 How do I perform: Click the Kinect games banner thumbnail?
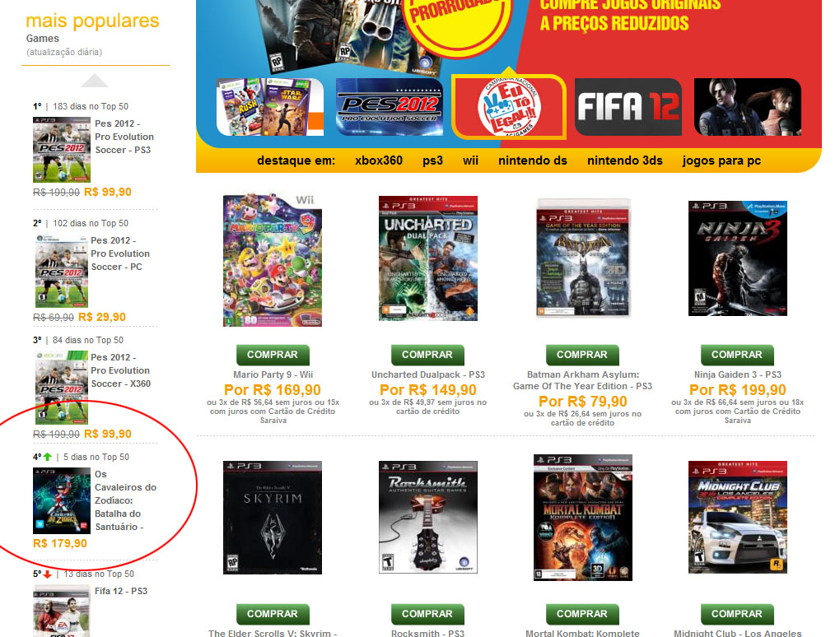coord(270,107)
